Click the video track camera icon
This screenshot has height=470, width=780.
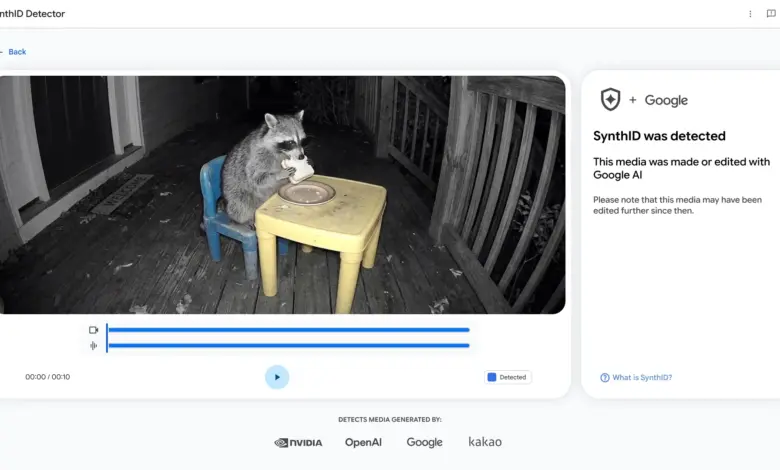coord(94,330)
